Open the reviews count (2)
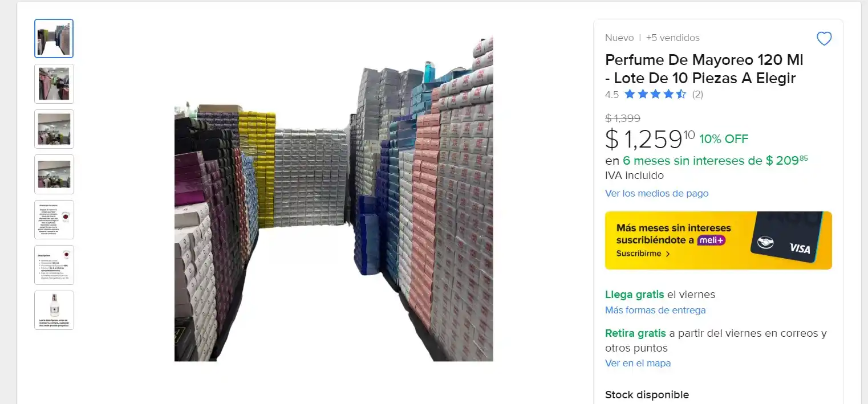This screenshot has height=404, width=868. coord(697,95)
